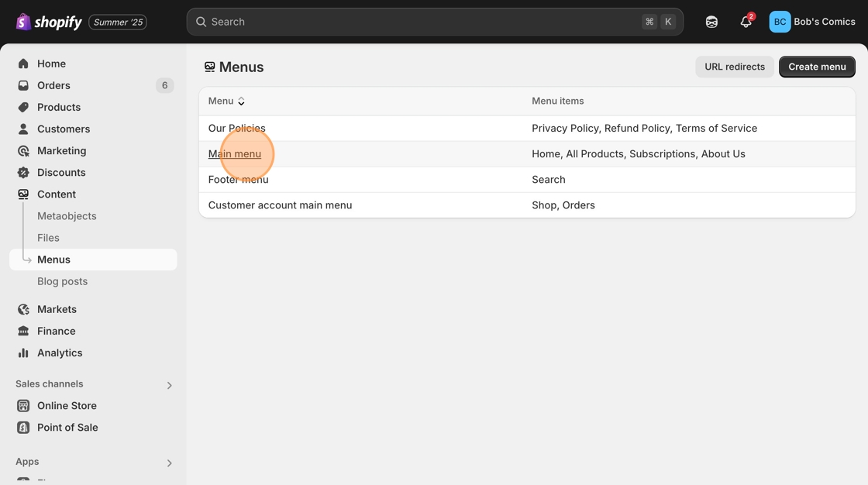Click the search magnifier icon

point(201,22)
